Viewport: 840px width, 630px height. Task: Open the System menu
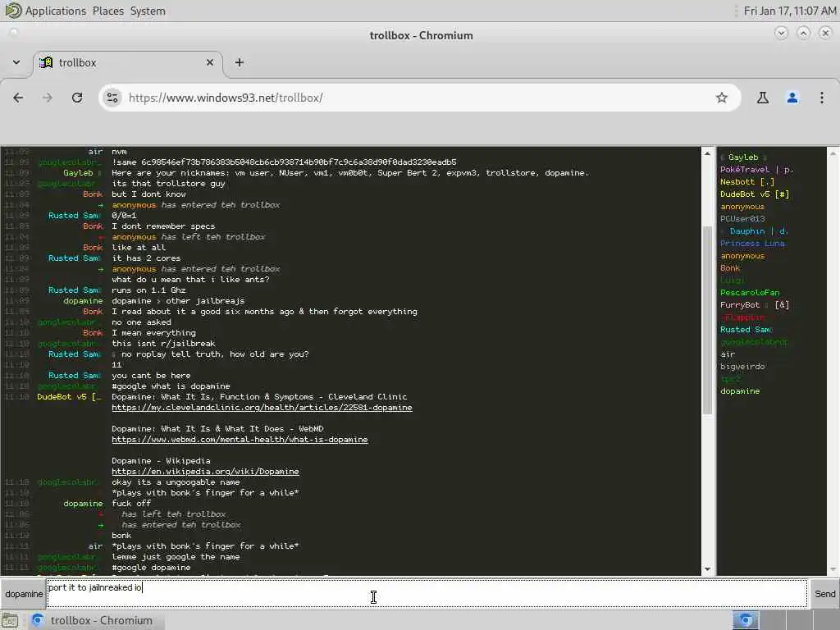(148, 11)
